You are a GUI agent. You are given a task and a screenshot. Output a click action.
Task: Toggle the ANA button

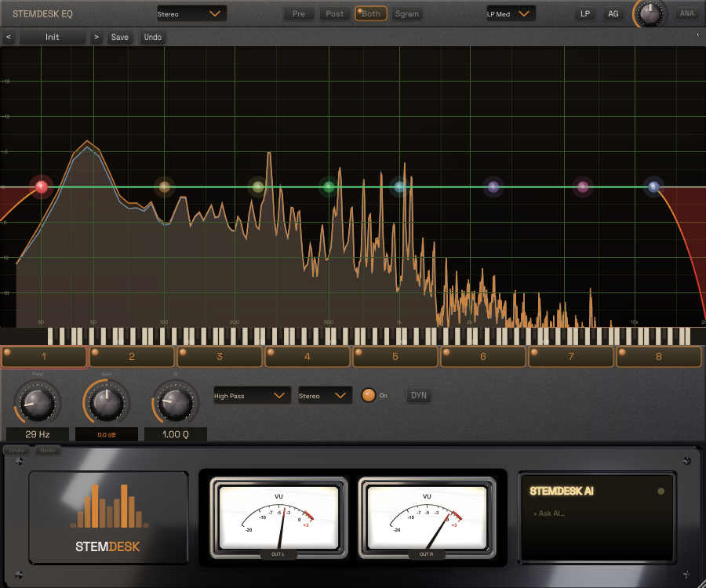[686, 13]
